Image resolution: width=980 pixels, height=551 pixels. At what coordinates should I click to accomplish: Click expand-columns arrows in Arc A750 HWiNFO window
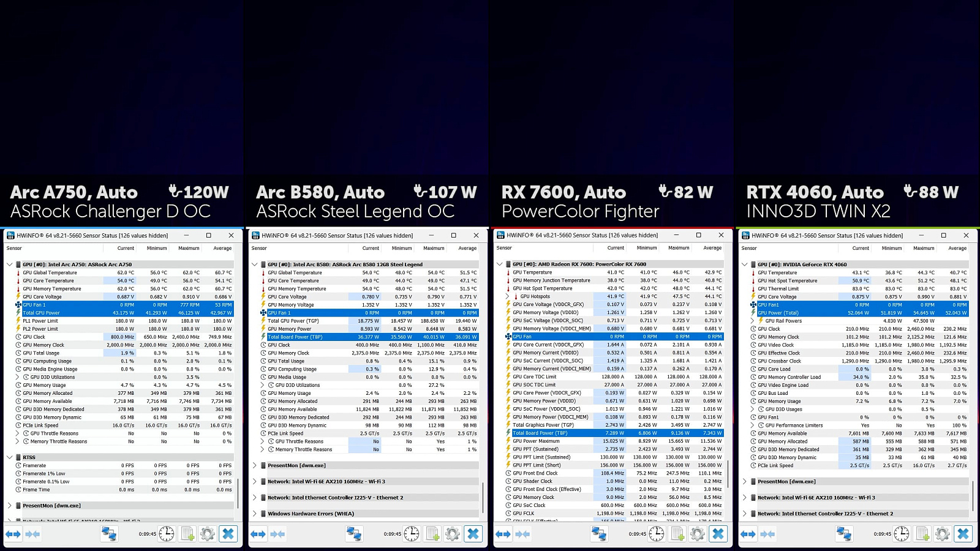click(13, 534)
